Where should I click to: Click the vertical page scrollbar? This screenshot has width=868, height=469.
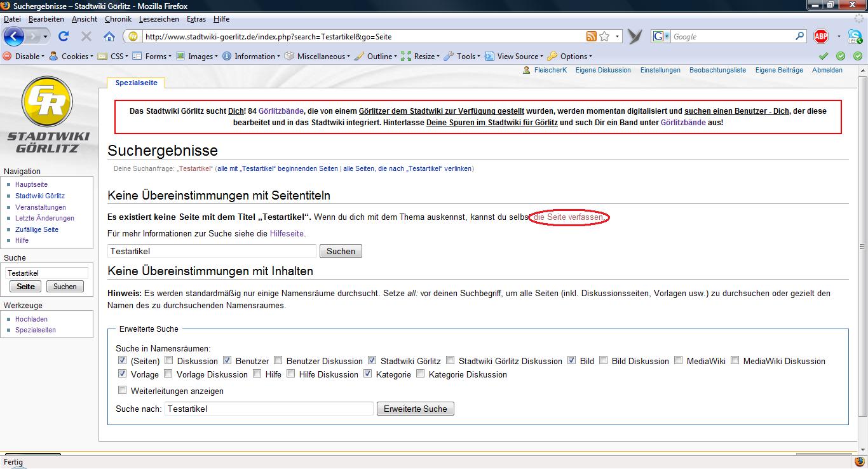click(862, 254)
